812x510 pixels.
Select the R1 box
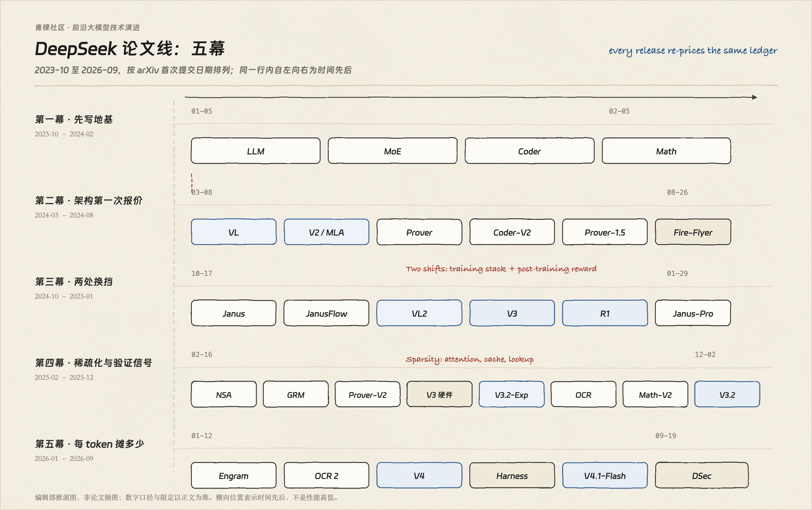(x=605, y=313)
